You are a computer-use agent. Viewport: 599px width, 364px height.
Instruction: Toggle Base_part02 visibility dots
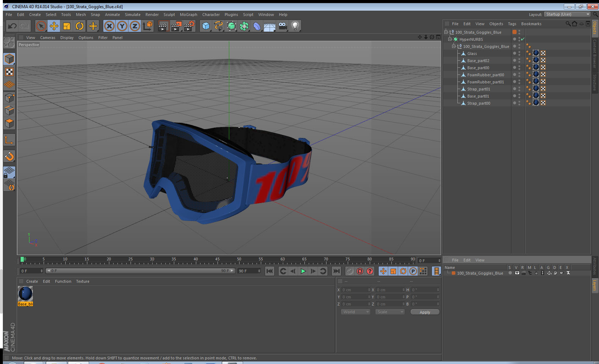click(x=519, y=60)
